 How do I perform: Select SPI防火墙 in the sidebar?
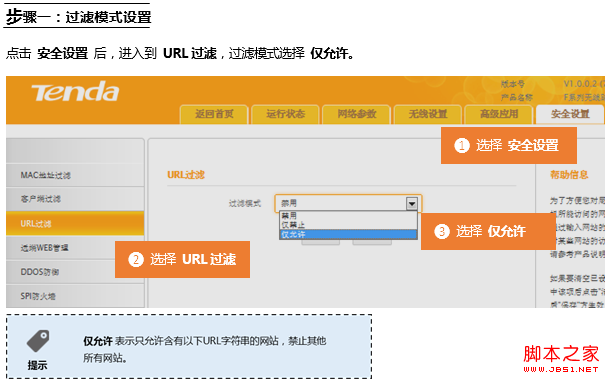[x=75, y=296]
